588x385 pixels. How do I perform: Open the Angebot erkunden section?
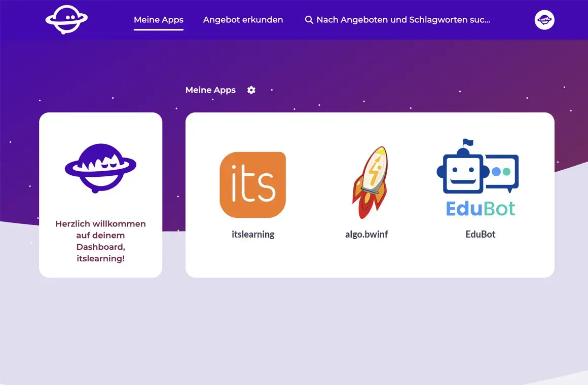(x=243, y=20)
